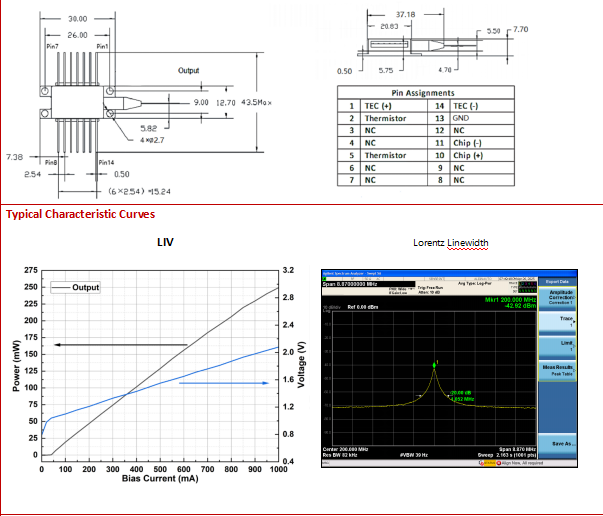Image resolution: width=603 pixels, height=516 pixels.
Task: Click the Output label above fiber pigtail
Action: tap(188, 71)
